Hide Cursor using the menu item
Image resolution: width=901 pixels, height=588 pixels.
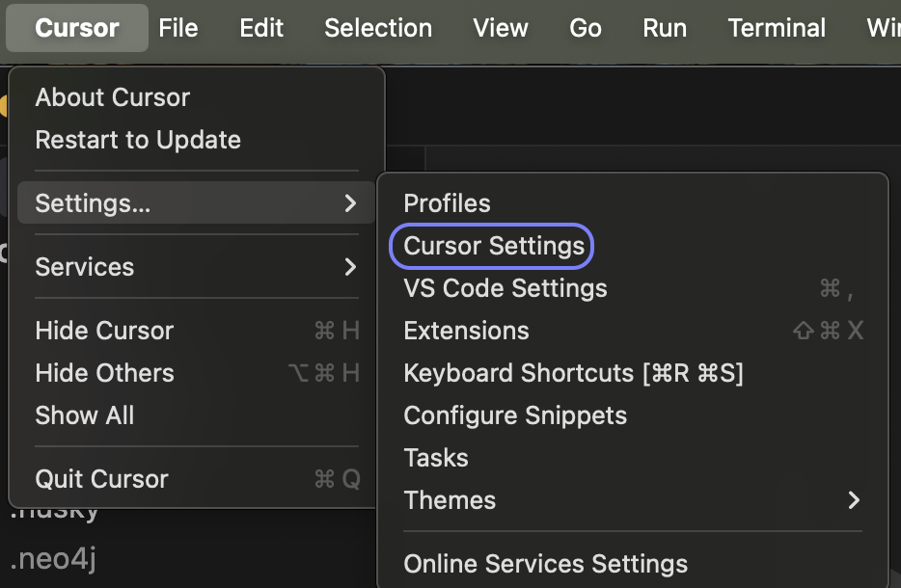(103, 331)
